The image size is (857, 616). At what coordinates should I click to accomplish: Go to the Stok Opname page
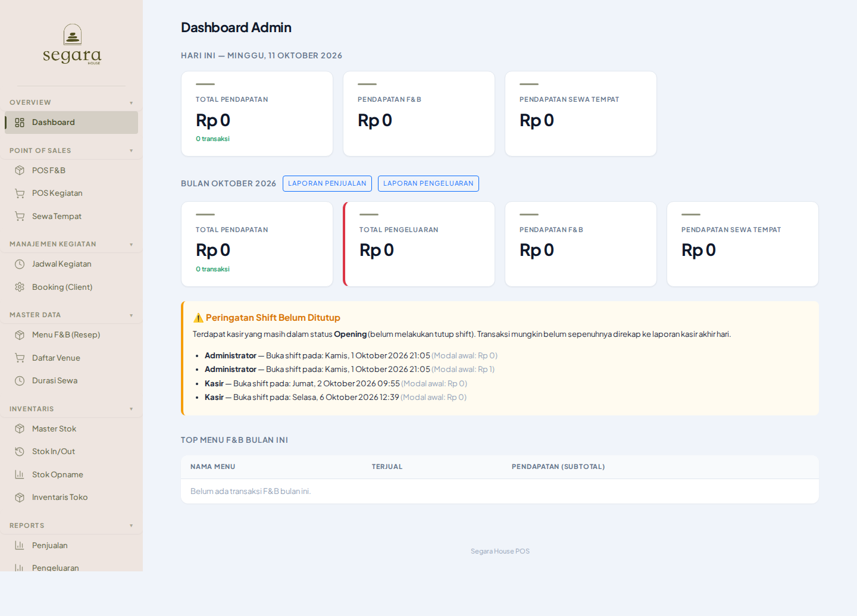pos(71,474)
